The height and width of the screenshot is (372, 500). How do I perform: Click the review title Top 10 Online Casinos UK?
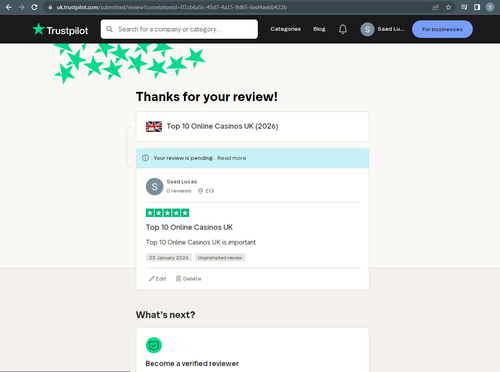189,227
